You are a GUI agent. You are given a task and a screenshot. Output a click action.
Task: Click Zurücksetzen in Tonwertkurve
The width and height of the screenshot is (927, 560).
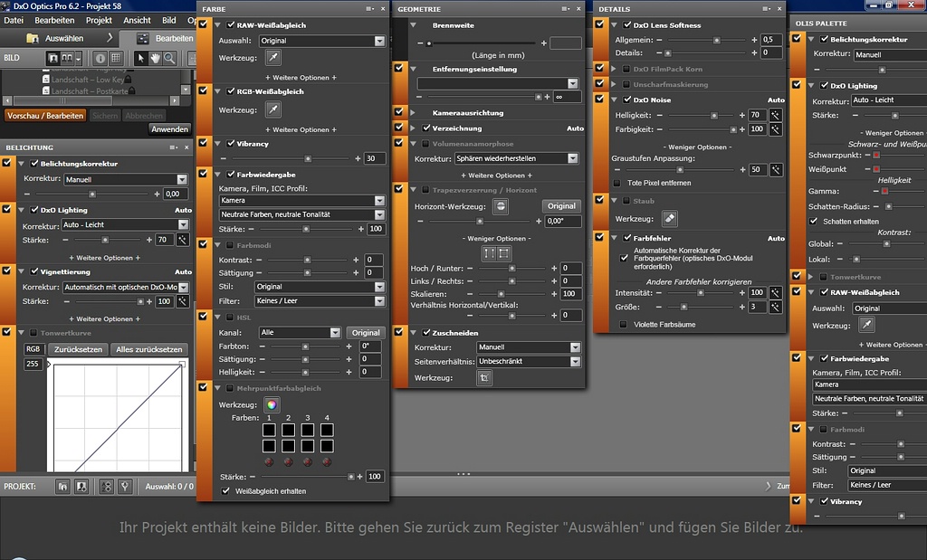[78, 349]
